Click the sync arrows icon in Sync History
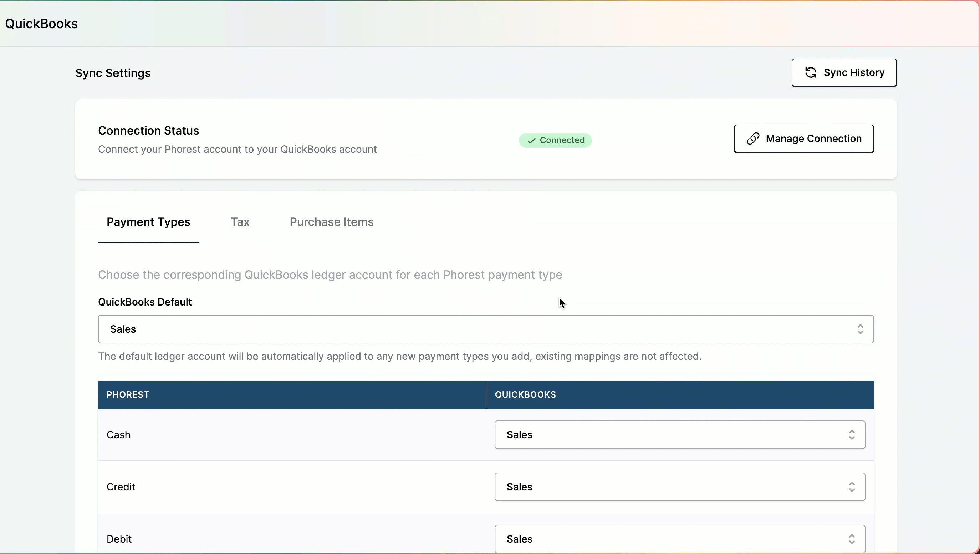Screen dimensions: 980x554 811,73
